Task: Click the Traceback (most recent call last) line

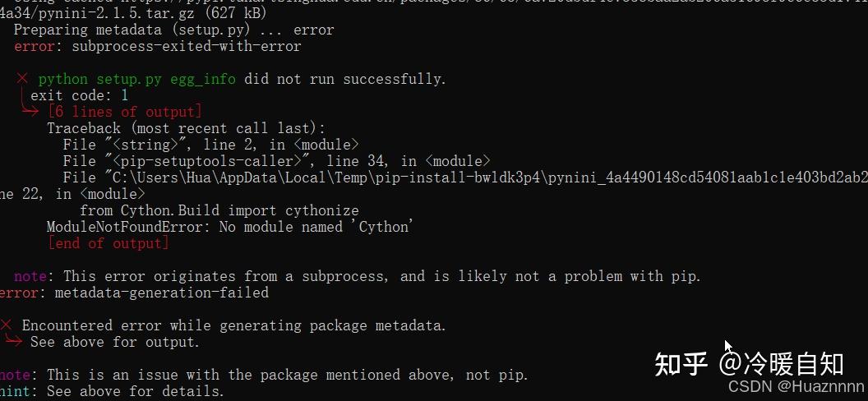Action: pos(186,128)
